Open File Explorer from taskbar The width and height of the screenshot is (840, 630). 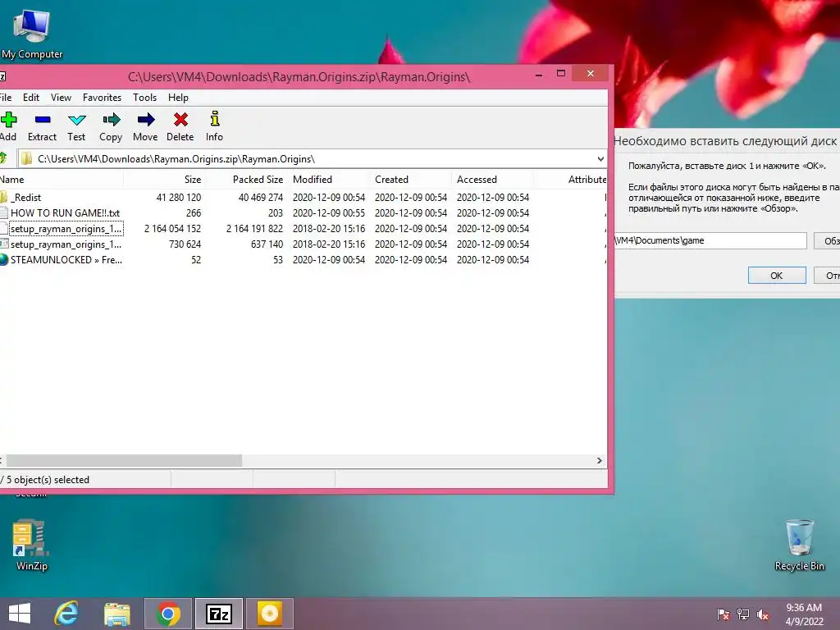117,614
